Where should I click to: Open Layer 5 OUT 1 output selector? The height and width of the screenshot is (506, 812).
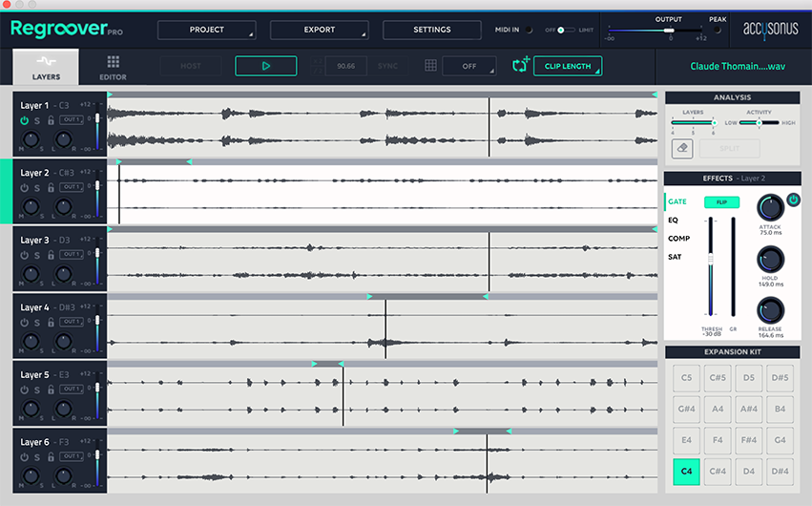[x=72, y=389]
